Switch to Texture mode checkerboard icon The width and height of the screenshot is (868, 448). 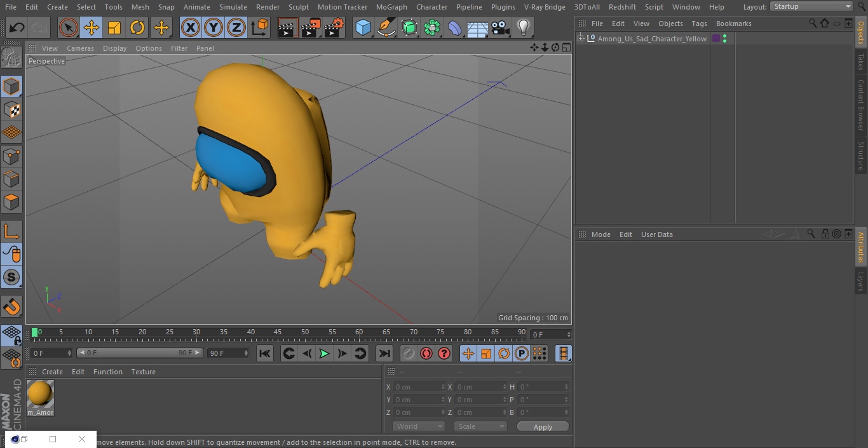pyautogui.click(x=11, y=109)
